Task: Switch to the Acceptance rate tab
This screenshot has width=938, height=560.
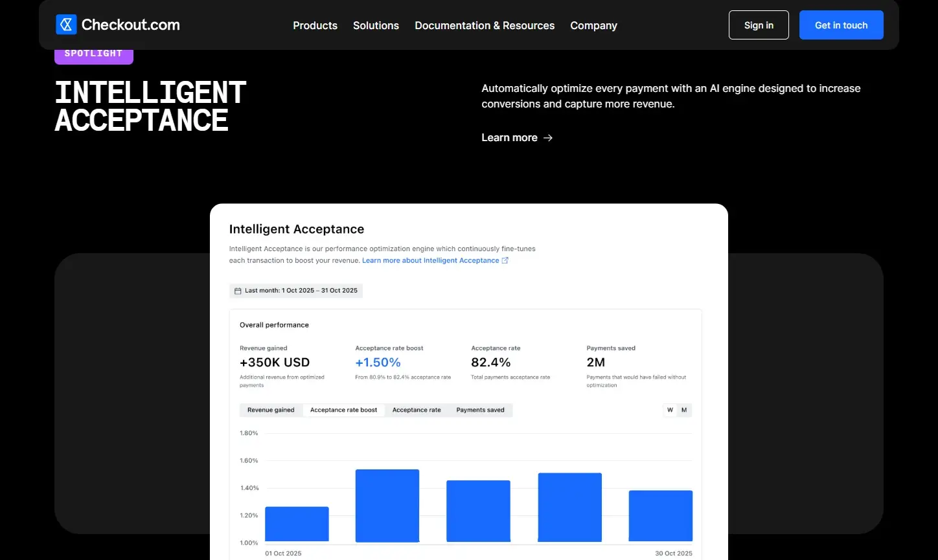Action: pyautogui.click(x=417, y=410)
